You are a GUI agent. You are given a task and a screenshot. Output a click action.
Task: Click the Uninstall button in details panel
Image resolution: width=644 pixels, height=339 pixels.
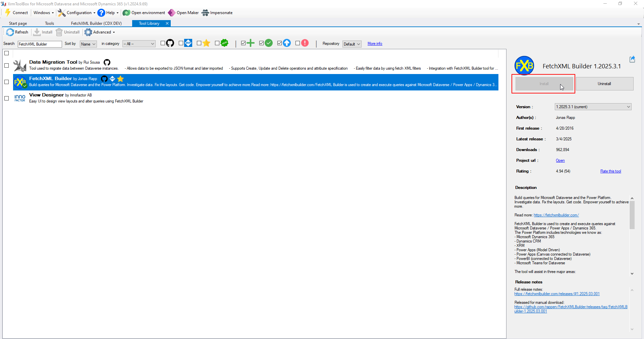pyautogui.click(x=604, y=84)
